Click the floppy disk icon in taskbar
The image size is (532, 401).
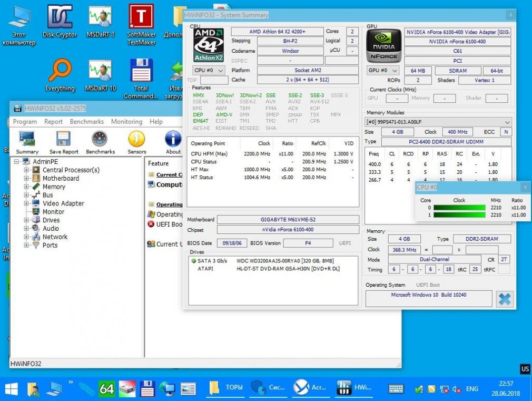click(x=147, y=389)
